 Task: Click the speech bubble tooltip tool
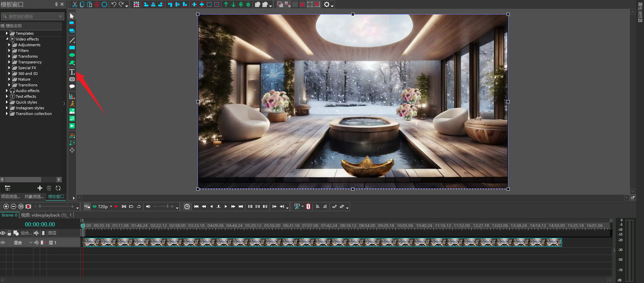coord(72,87)
